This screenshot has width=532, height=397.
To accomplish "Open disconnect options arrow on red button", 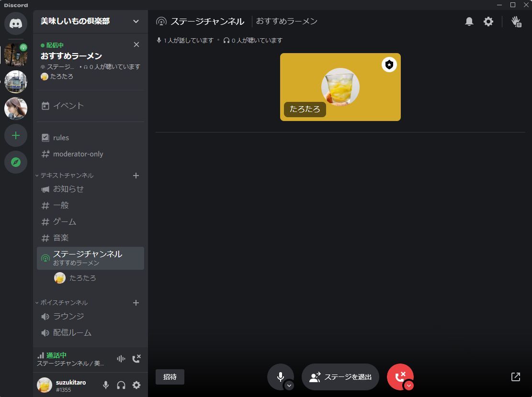I will (x=409, y=386).
